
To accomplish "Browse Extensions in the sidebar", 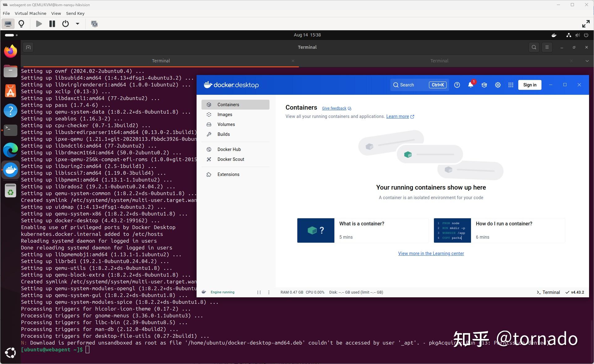I will pos(228,174).
